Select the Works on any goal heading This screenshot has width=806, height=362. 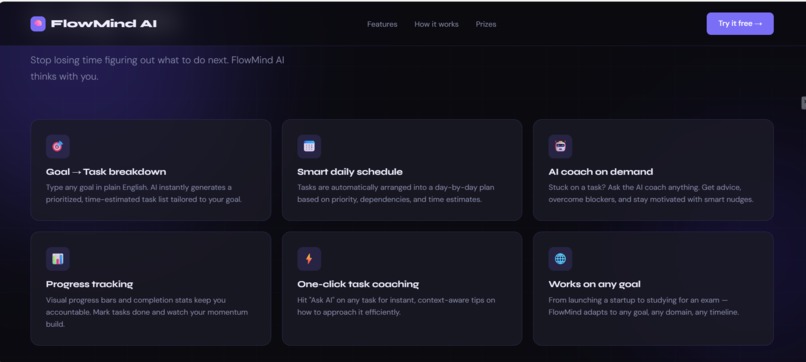pyautogui.click(x=594, y=284)
